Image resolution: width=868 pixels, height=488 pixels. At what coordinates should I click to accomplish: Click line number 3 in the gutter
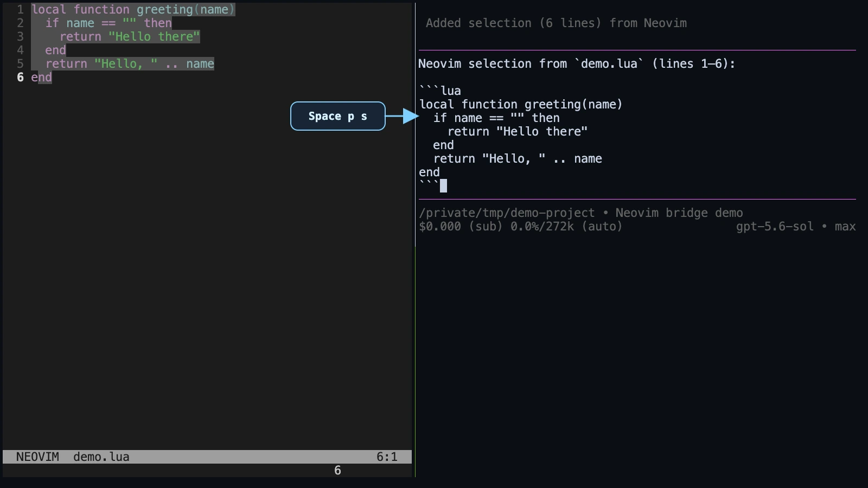[x=20, y=37]
